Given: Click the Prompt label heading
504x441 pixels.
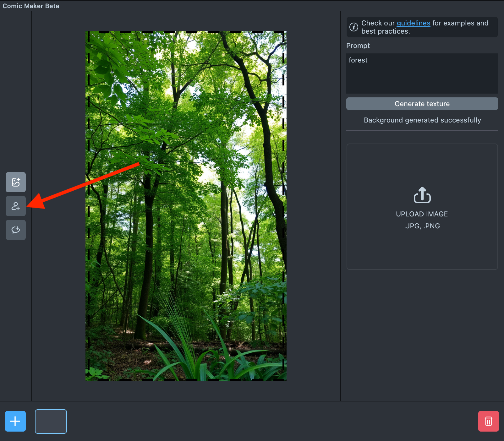Looking at the screenshot, I should click(358, 46).
